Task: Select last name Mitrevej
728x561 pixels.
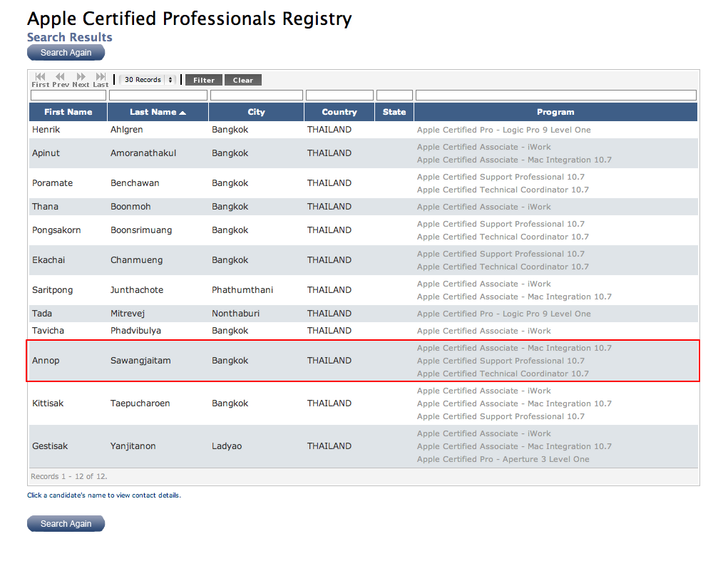Action: tap(128, 314)
